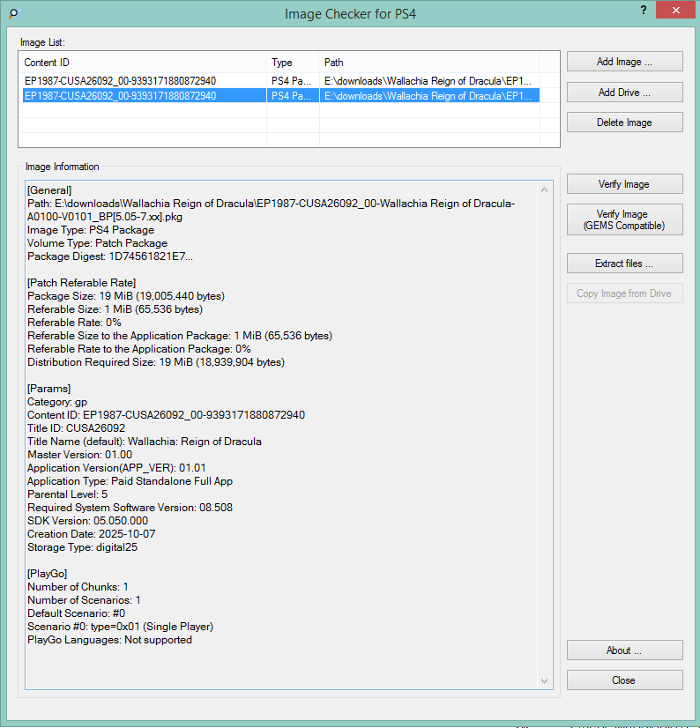
Task: Click the Image Information scrollbar down arrow
Action: (x=546, y=680)
